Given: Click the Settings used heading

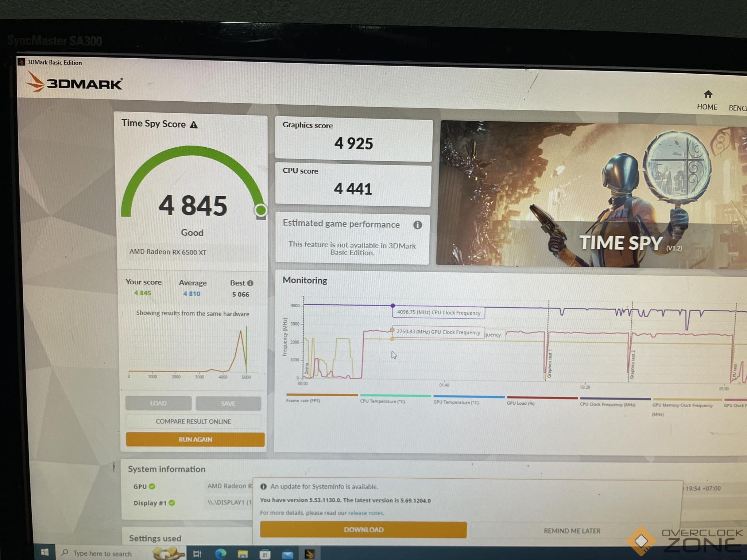Looking at the screenshot, I should point(155,538).
